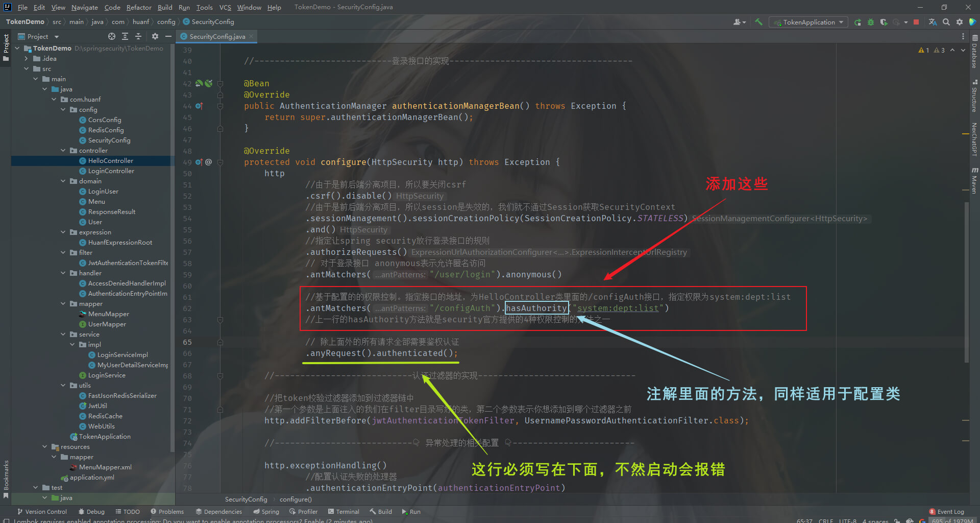980x523 pixels.
Task: Click the editor vertical scrollbar
Action: pyautogui.click(x=966, y=282)
